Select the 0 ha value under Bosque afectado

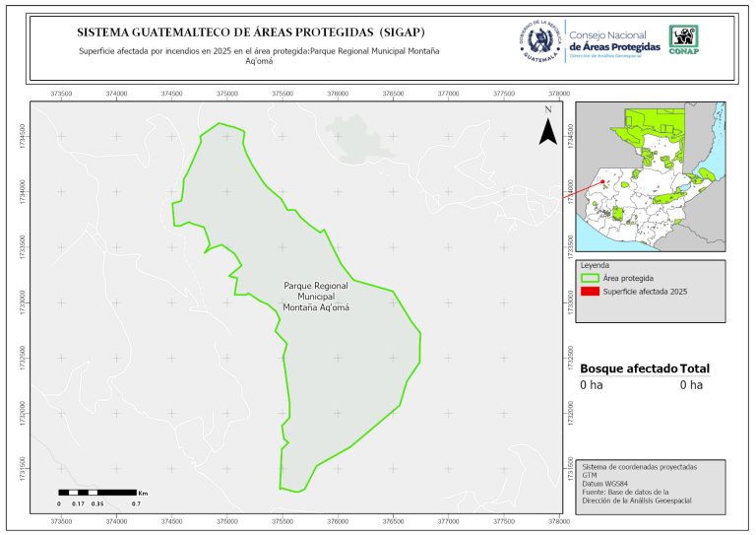point(591,385)
